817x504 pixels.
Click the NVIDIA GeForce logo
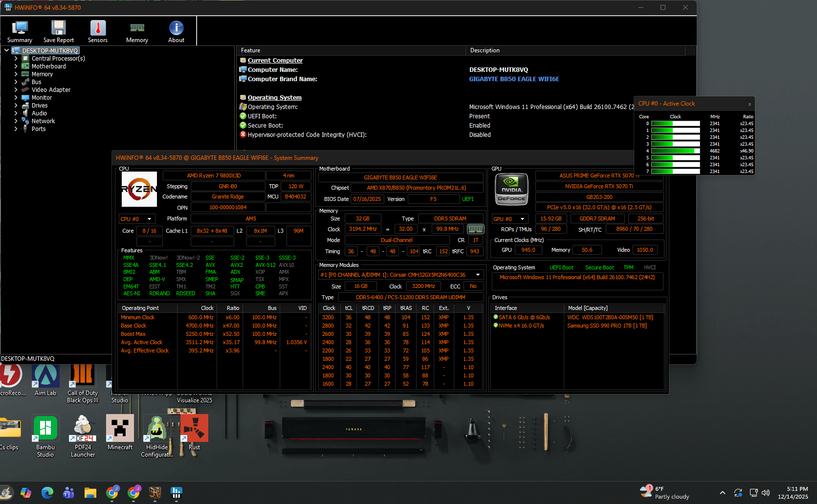click(x=512, y=189)
